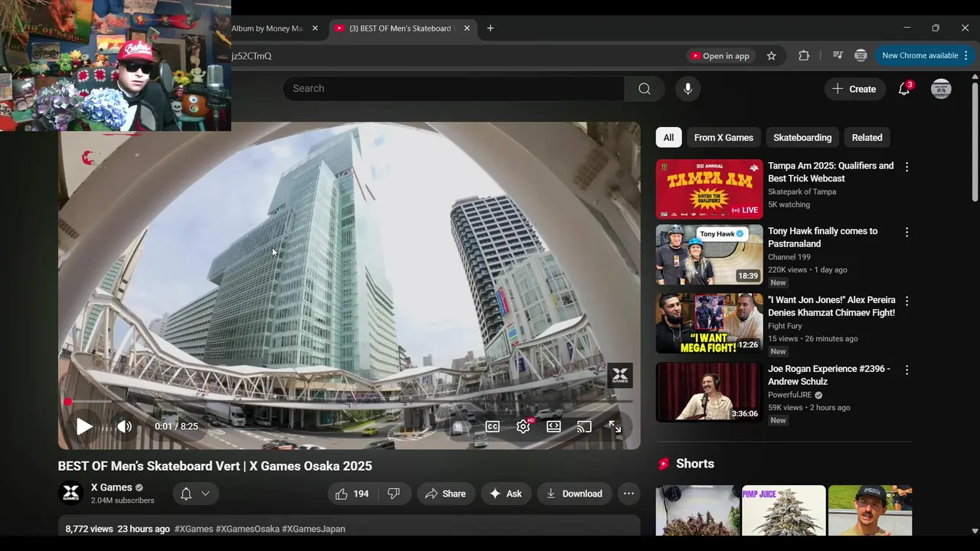980x551 pixels.
Task: Dislike this video
Action: pyautogui.click(x=394, y=494)
